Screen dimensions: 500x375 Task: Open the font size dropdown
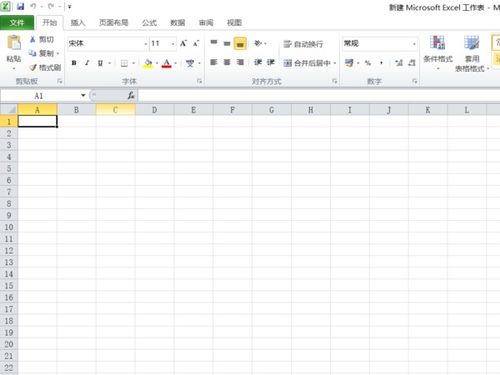(173, 44)
